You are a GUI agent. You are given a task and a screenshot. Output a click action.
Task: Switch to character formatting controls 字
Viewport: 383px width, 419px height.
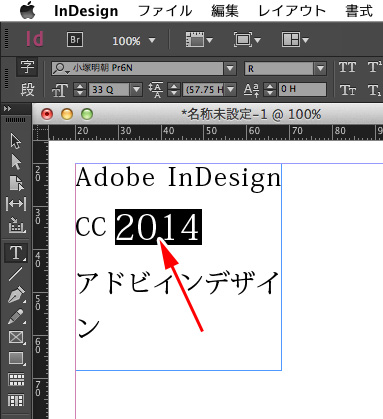(x=27, y=67)
